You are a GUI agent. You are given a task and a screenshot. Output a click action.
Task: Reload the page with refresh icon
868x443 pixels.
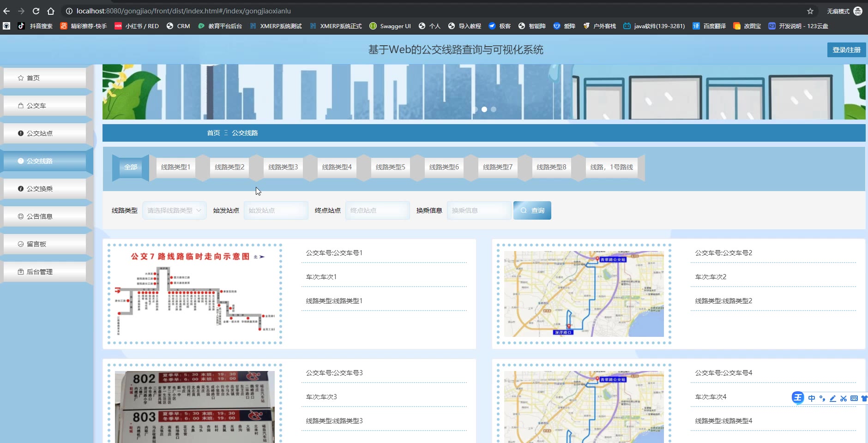pos(36,11)
